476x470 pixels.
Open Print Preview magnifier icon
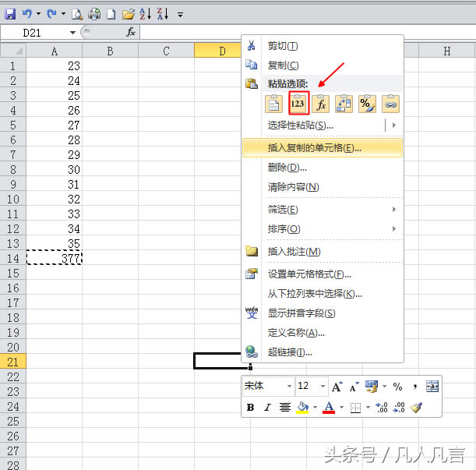77,14
